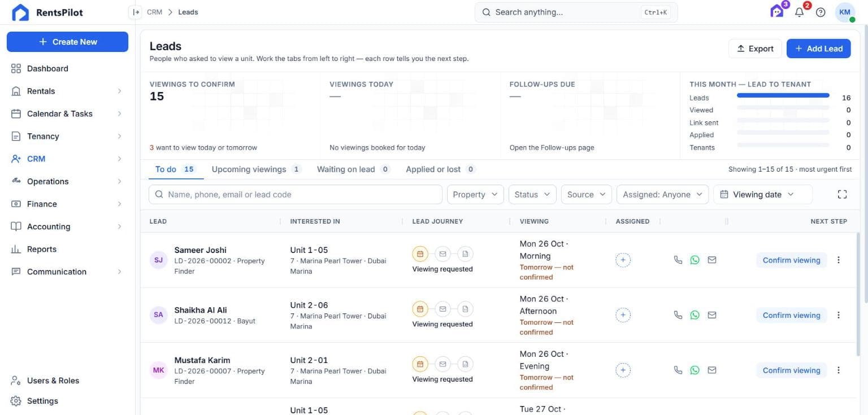The image size is (868, 415).
Task: Click the Create New button
Action: click(x=67, y=42)
